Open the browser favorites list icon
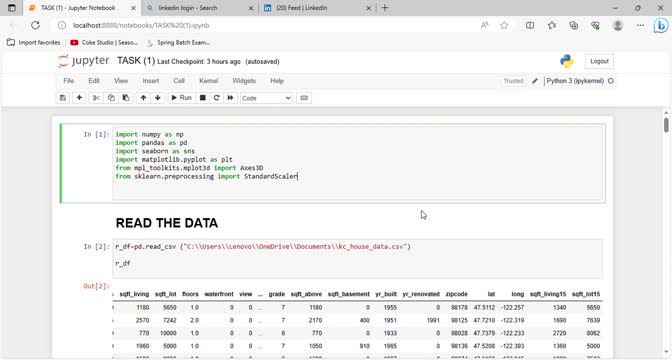This screenshot has height=360, width=672. 552,25
